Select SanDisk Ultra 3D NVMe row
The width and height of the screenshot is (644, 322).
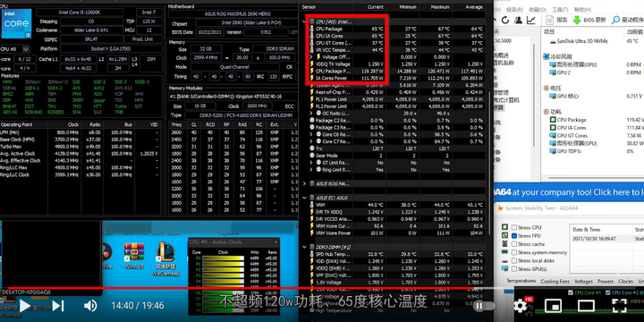(593, 41)
